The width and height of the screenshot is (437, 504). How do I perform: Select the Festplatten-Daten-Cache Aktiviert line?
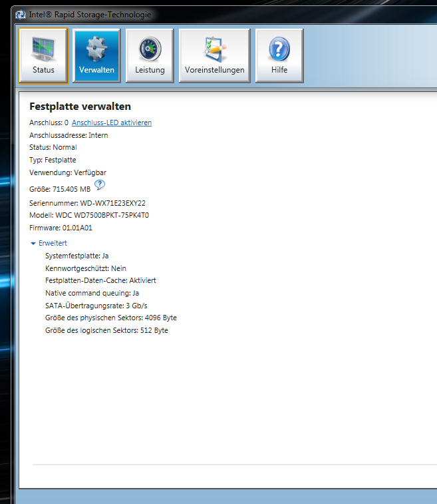tap(100, 281)
